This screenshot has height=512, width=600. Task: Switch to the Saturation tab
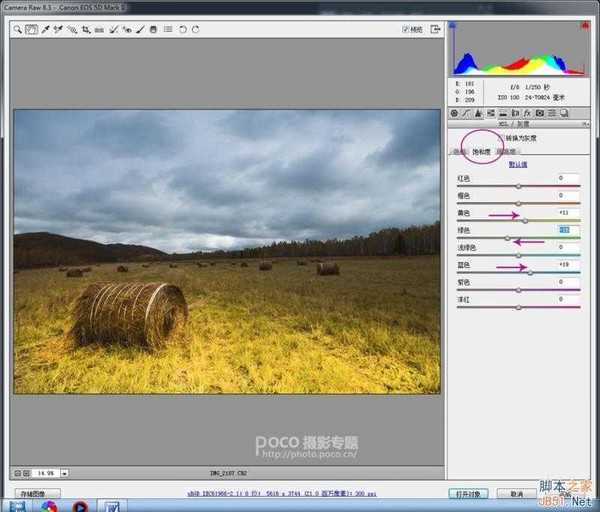tap(482, 152)
